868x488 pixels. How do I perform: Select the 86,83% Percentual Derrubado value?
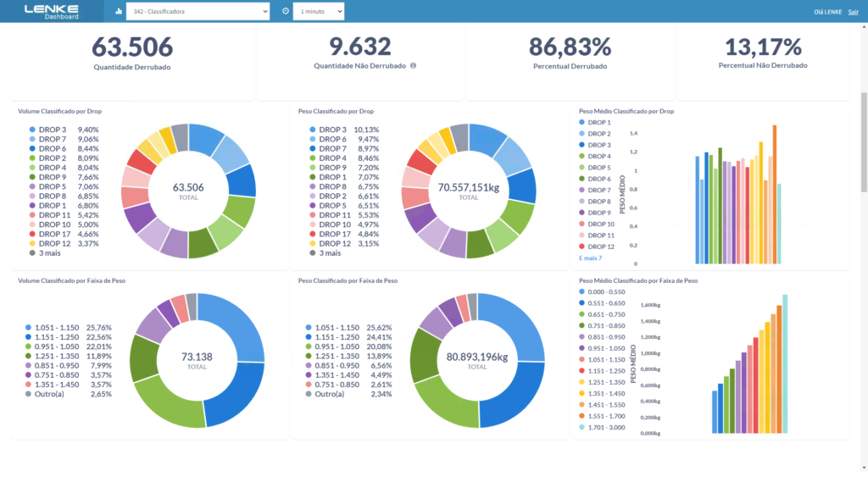click(x=570, y=47)
